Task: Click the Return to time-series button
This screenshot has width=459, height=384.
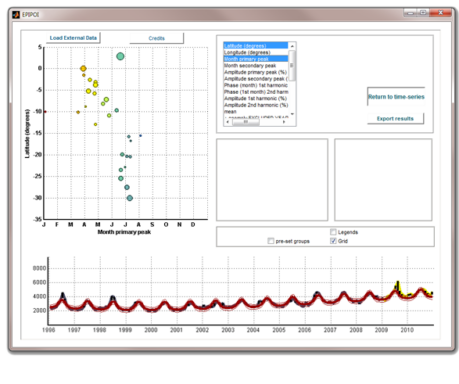Action: (396, 97)
